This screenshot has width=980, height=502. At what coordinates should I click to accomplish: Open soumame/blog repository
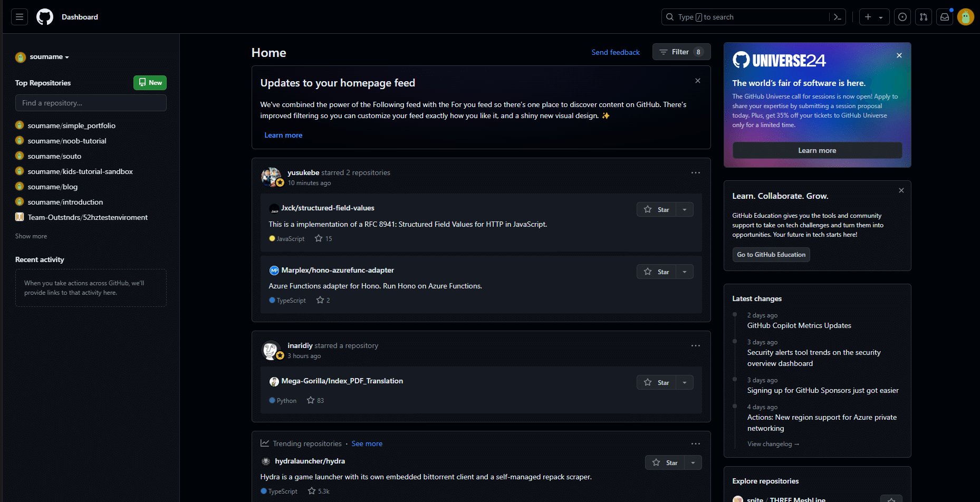53,187
